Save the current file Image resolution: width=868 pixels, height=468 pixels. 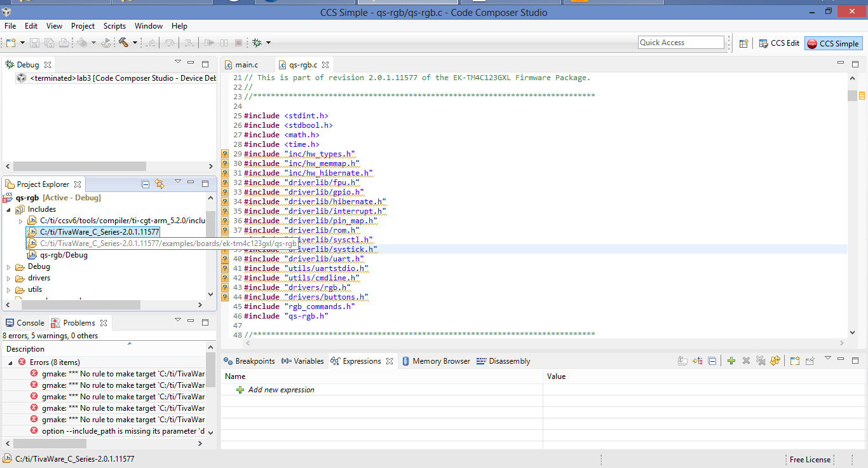34,43
